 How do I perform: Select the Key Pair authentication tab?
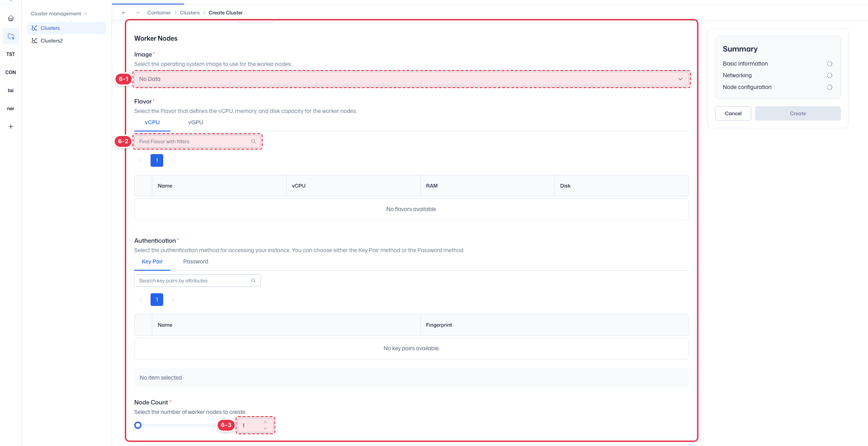(x=152, y=262)
